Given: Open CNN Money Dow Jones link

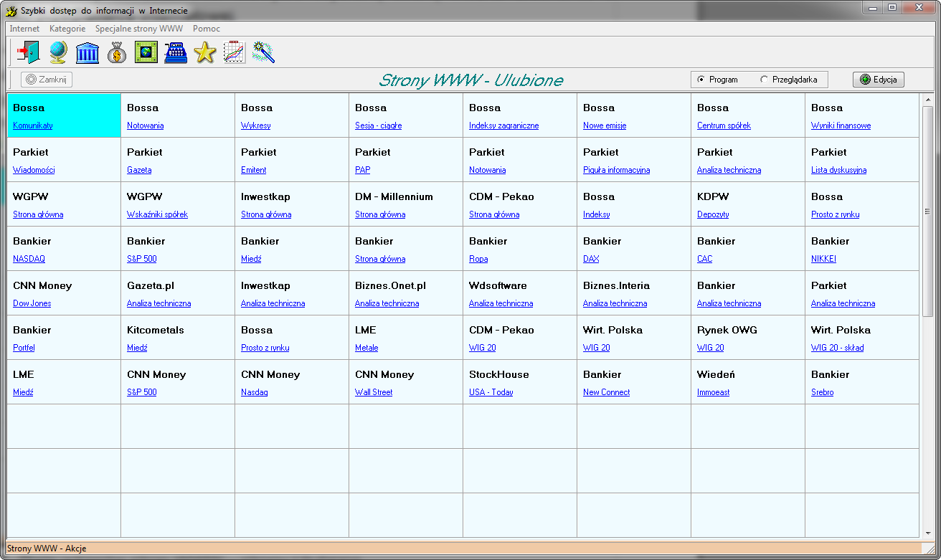Looking at the screenshot, I should click(x=32, y=303).
